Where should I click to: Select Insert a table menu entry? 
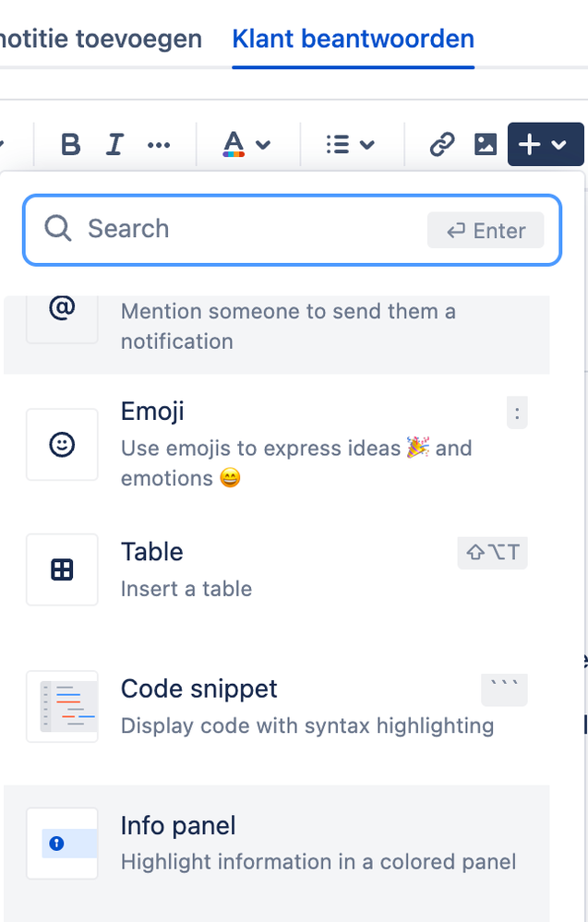coord(277,569)
